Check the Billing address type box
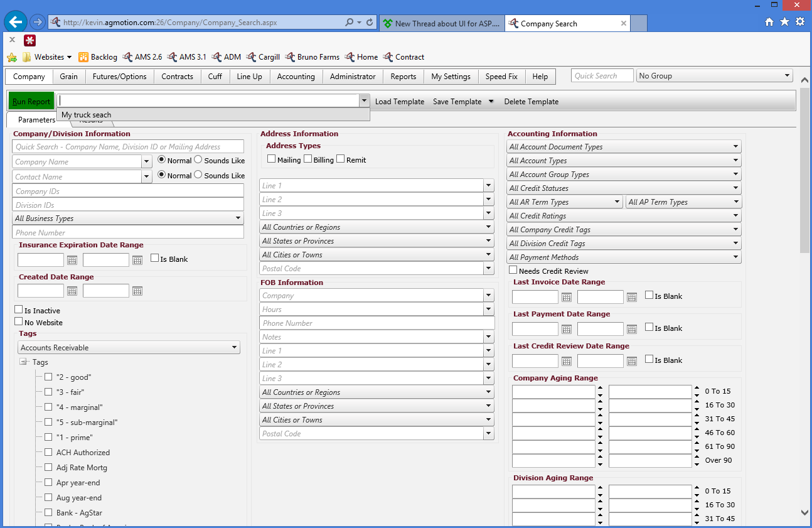This screenshot has height=528, width=812. tap(308, 159)
